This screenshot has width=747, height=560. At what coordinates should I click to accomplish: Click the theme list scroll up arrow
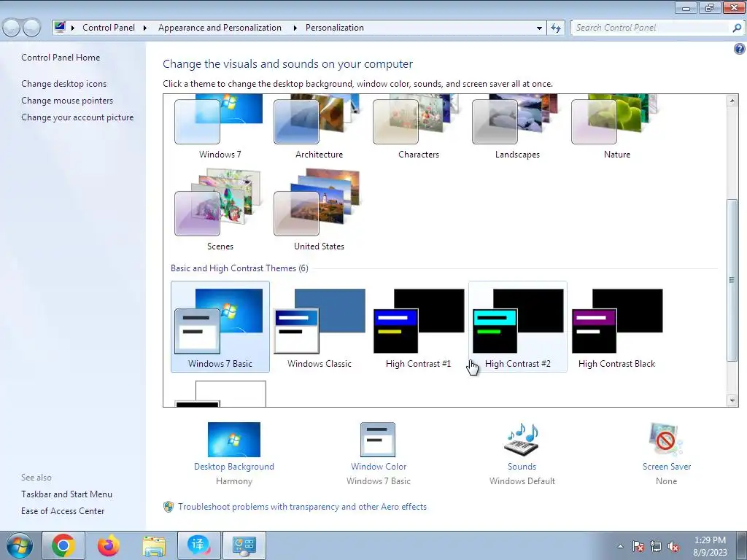(x=732, y=101)
